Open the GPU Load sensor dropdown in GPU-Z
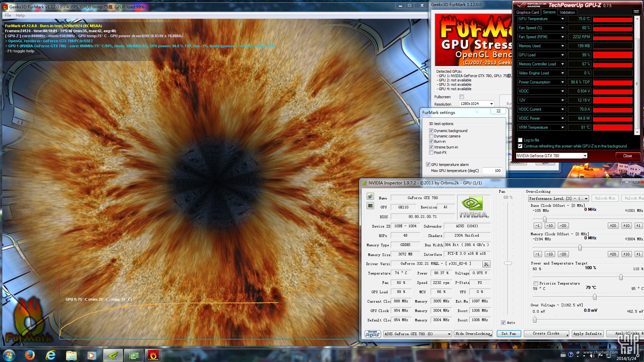Image resolution: width=644 pixels, height=362 pixels. pyautogui.click(x=562, y=55)
